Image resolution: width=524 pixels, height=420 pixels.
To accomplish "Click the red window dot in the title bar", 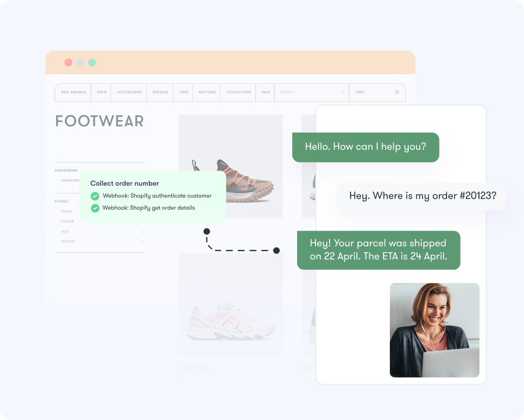I will tap(68, 62).
